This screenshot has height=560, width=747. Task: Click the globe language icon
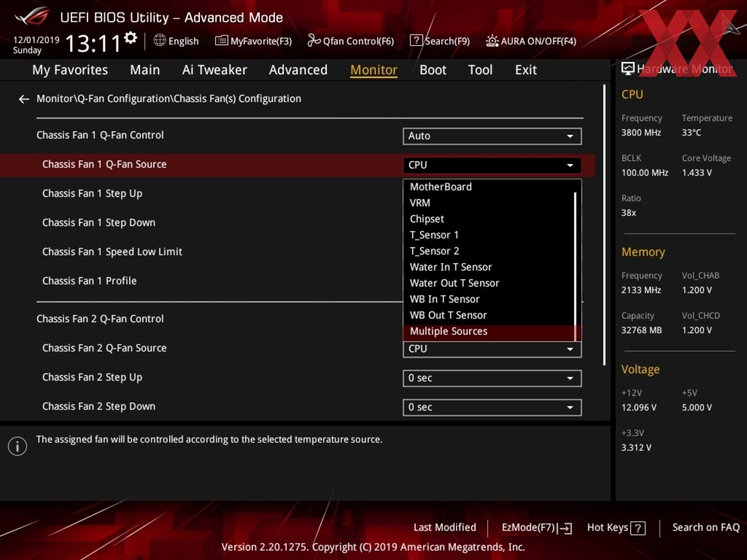point(159,40)
